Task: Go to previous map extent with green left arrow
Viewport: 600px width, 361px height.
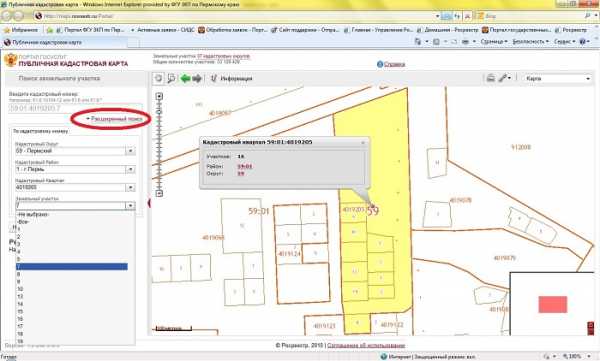Action: pos(186,78)
